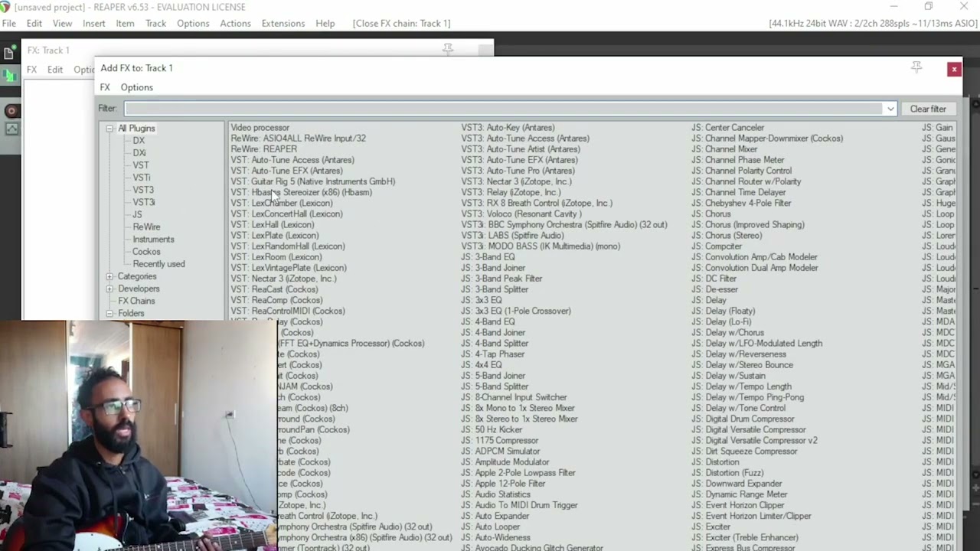Select FX Chains in the plugin tree
The width and height of the screenshot is (980, 551).
[136, 301]
